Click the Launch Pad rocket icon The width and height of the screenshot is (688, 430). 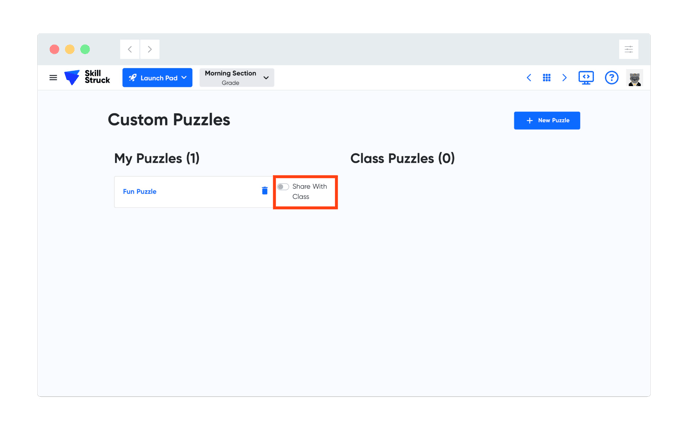pyautogui.click(x=133, y=78)
